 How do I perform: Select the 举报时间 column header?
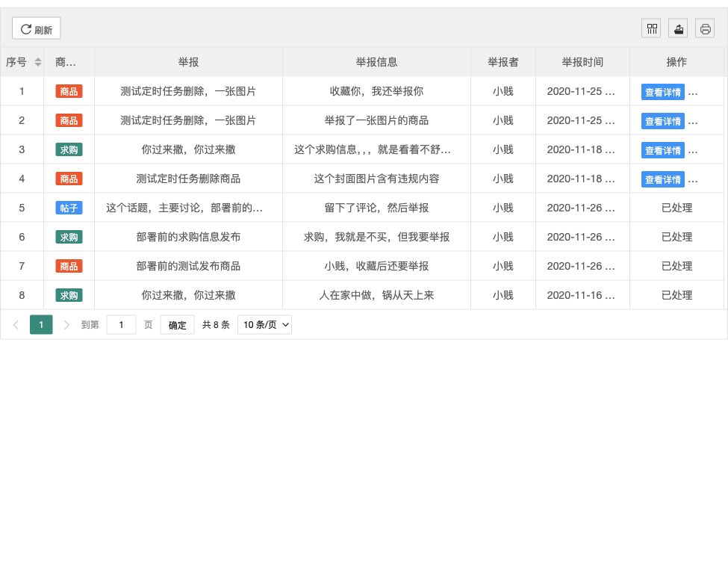pyautogui.click(x=582, y=62)
